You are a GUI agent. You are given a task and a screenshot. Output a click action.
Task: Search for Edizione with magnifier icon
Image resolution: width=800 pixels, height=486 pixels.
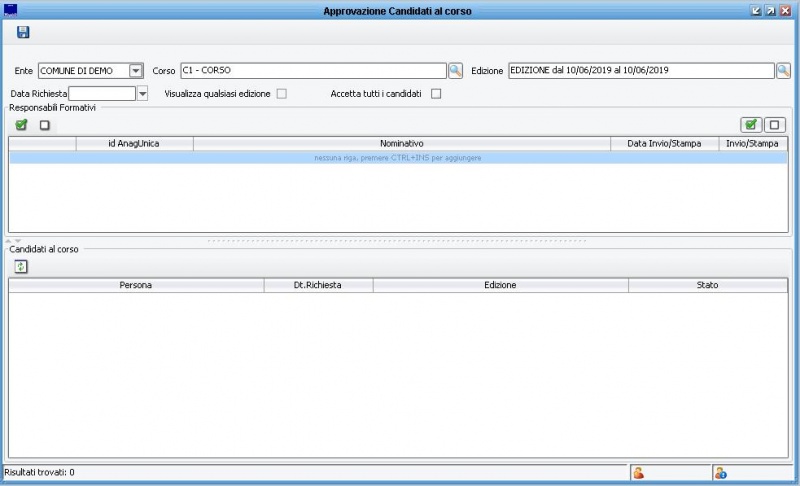[x=783, y=70]
